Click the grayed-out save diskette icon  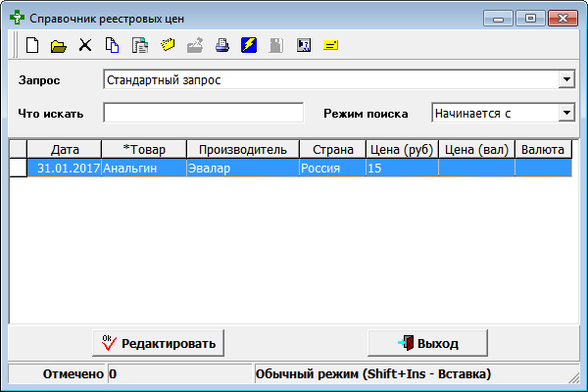point(276,45)
